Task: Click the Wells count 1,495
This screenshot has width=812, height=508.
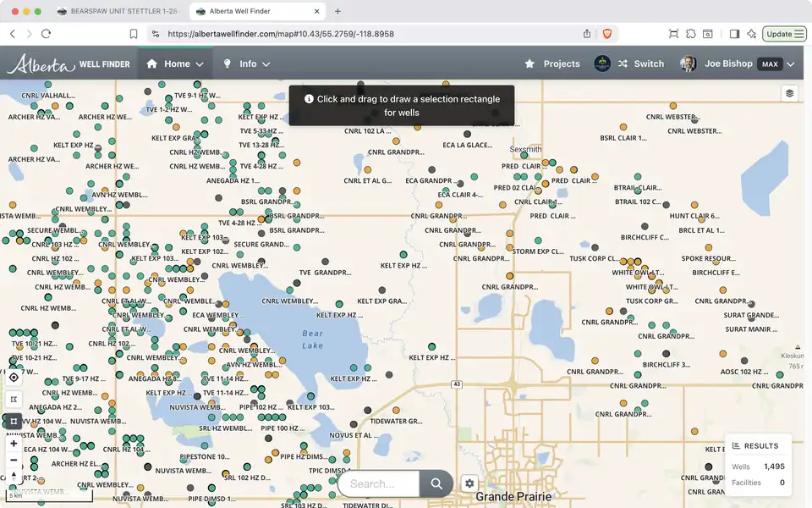Action: click(774, 467)
